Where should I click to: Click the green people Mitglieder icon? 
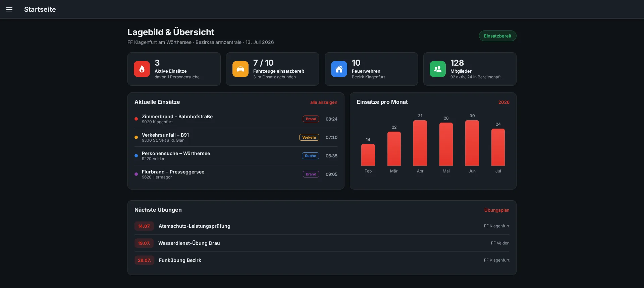[438, 69]
